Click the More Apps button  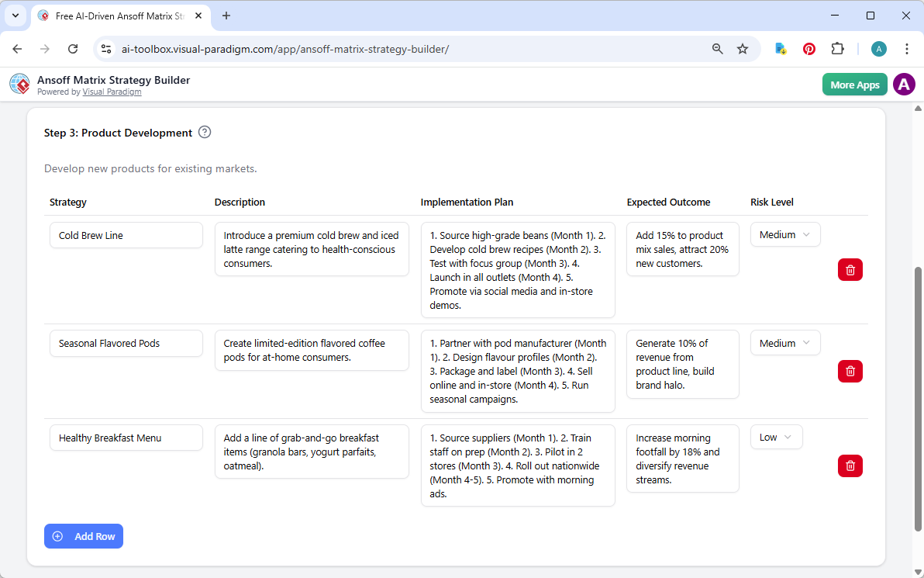coord(854,84)
